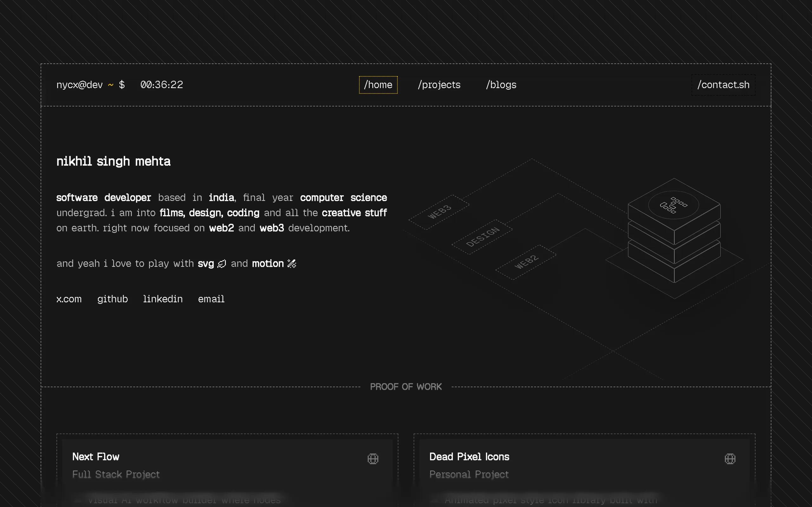812x507 pixels.
Task: Open the Dead Pixel Icons globe icon
Action: (x=730, y=459)
